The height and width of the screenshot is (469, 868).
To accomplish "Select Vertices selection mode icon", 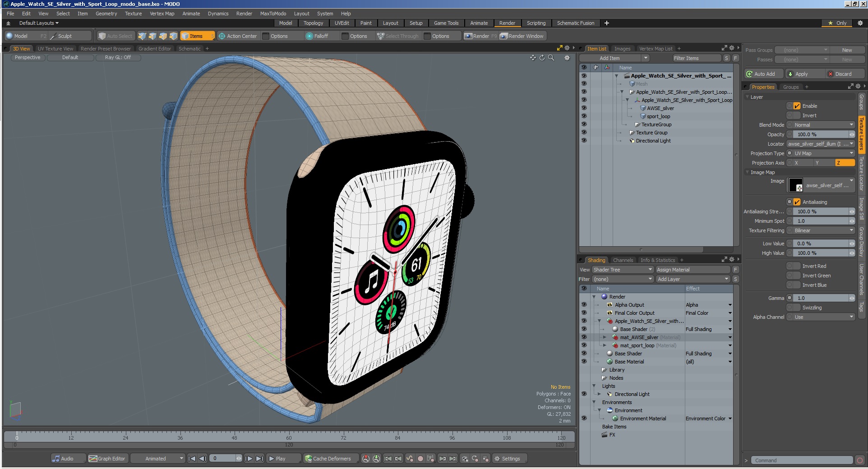I will point(142,36).
